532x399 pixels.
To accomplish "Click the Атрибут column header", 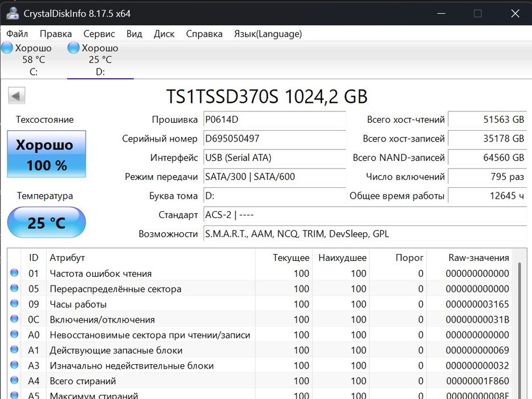I will pyautogui.click(x=151, y=257).
